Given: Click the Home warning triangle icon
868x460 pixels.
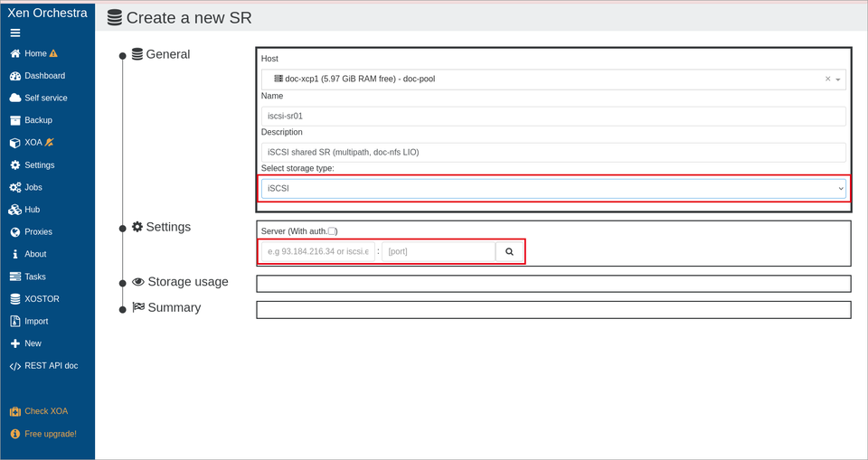Looking at the screenshot, I should 53,53.
